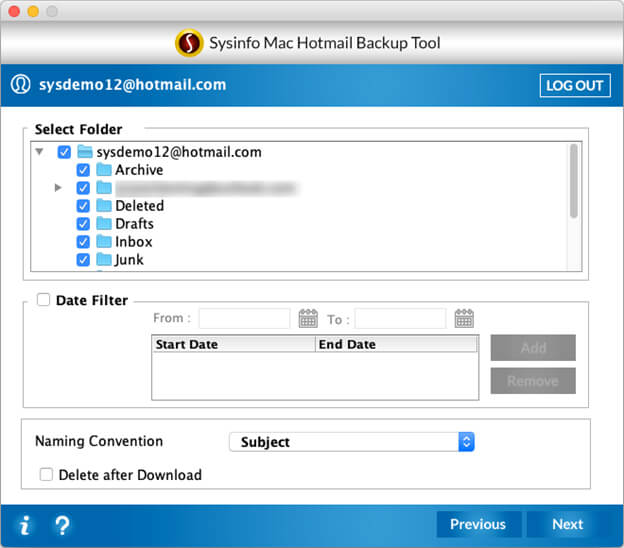
Task: Click the Archive folder icon
Action: pos(104,170)
